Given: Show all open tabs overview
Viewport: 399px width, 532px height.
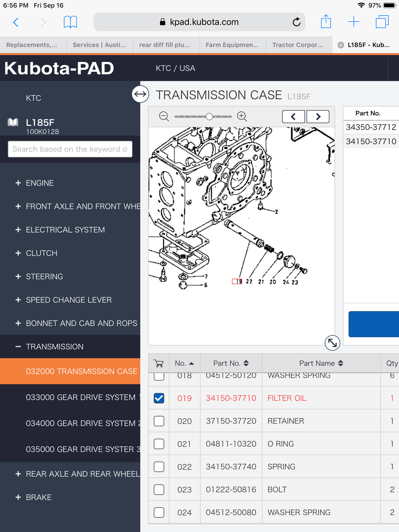Looking at the screenshot, I should coord(382,22).
